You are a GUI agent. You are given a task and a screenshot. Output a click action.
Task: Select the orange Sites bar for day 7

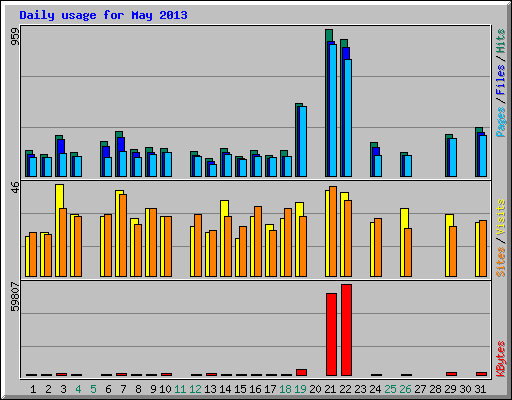click(123, 235)
